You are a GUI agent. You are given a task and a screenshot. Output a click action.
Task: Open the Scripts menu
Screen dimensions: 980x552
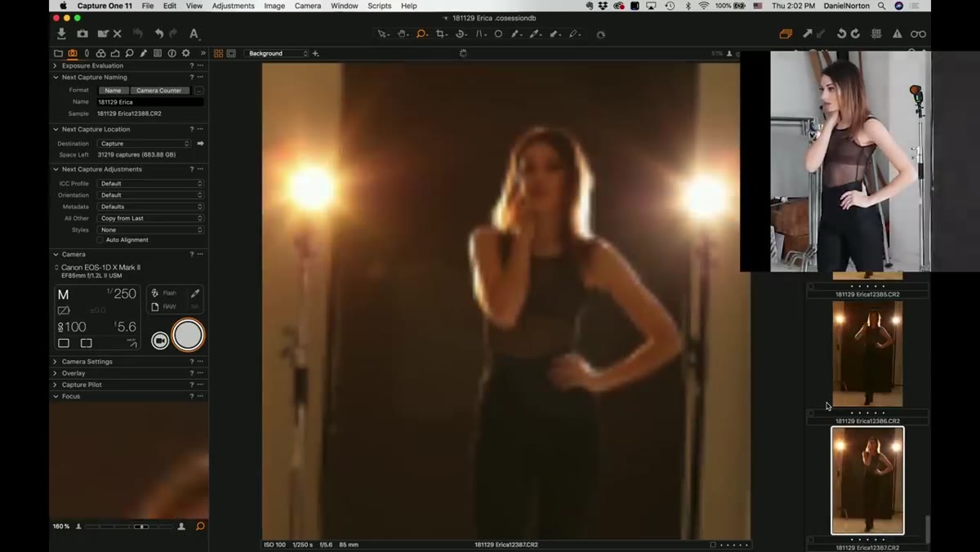tap(379, 6)
